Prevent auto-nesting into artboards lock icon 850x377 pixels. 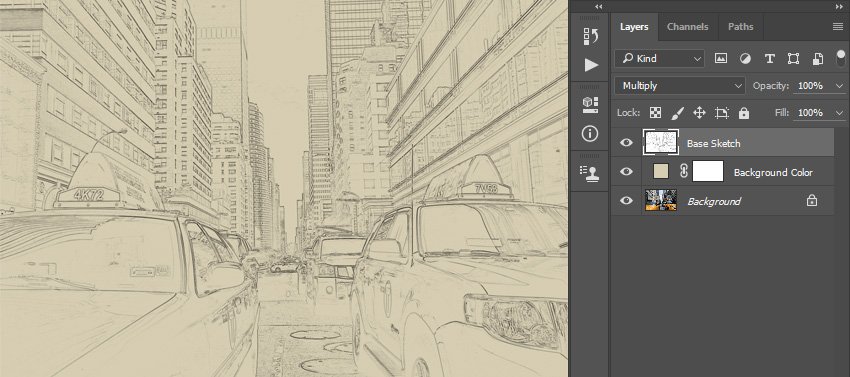tap(722, 113)
